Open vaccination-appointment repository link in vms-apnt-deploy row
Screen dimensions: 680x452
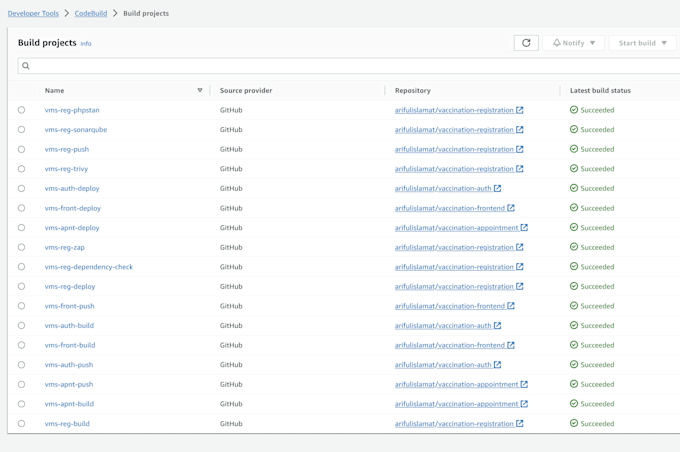tap(456, 228)
